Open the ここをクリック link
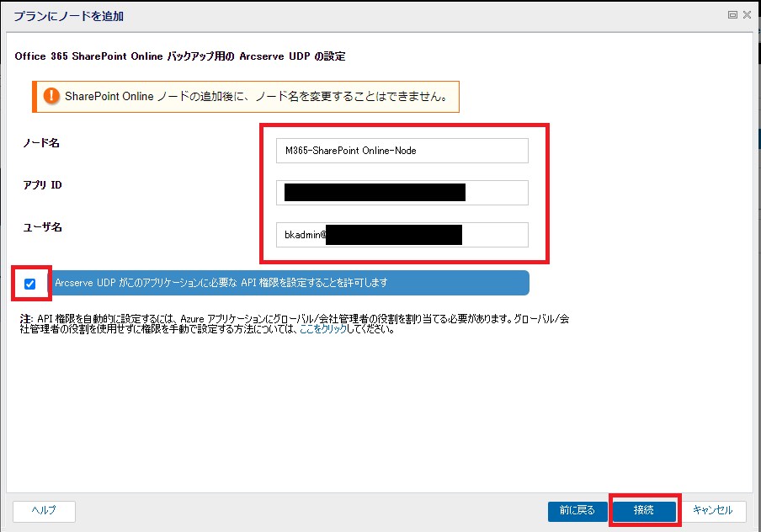This screenshot has width=761, height=532. pos(323,329)
